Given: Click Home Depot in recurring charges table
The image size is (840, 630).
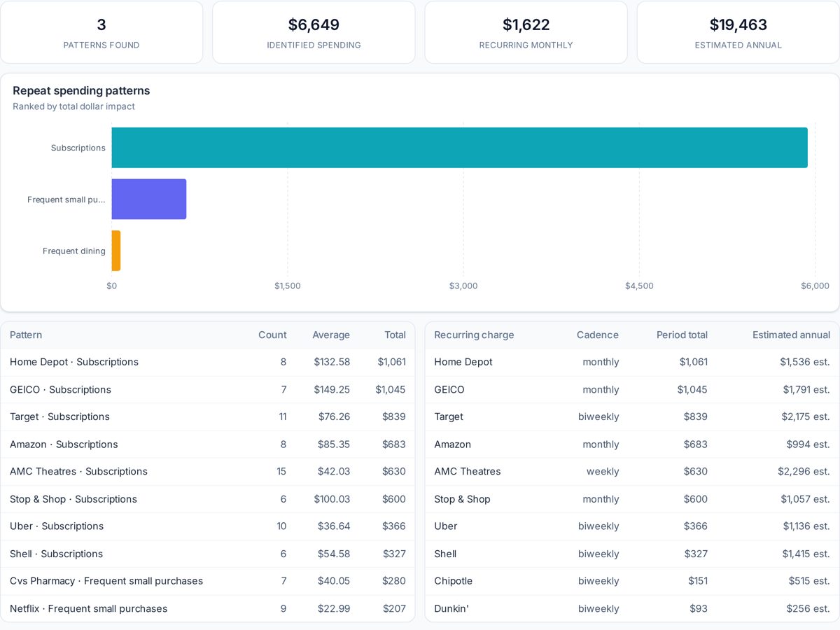Looking at the screenshot, I should click(x=463, y=362).
